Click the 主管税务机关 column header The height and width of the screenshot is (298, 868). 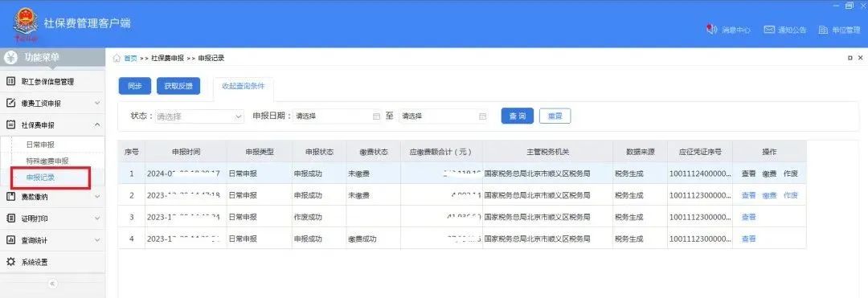click(x=547, y=152)
